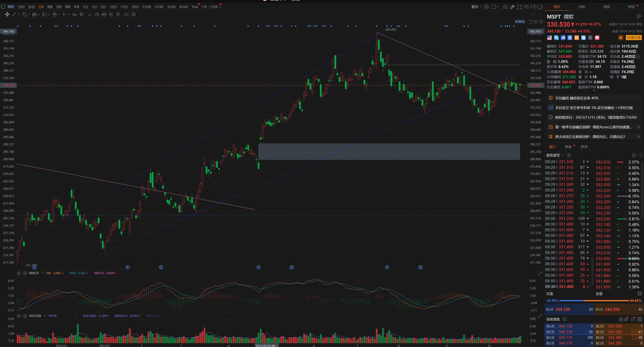Open the F10 company info
Viewport: 644px width, 347px height.
coord(534,7)
